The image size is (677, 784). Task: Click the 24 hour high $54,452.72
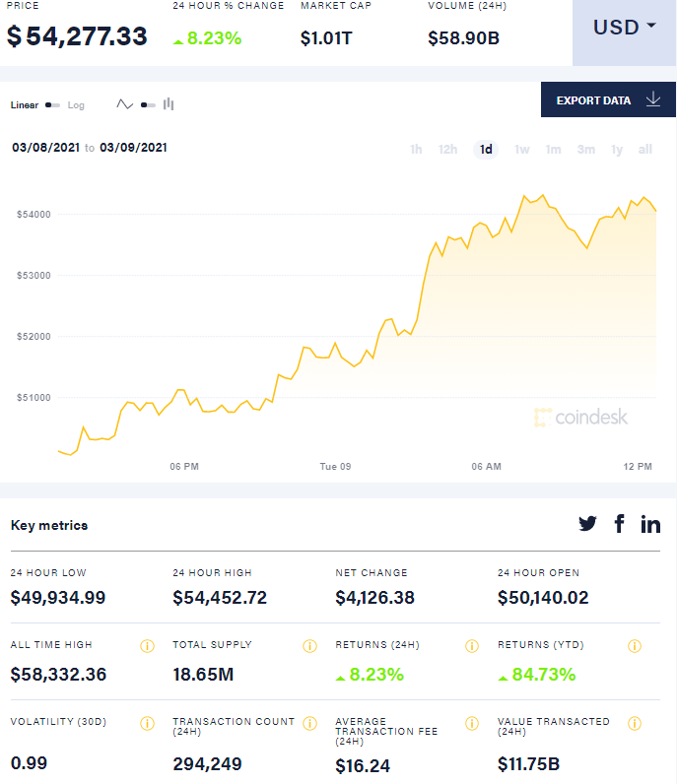click(x=220, y=598)
